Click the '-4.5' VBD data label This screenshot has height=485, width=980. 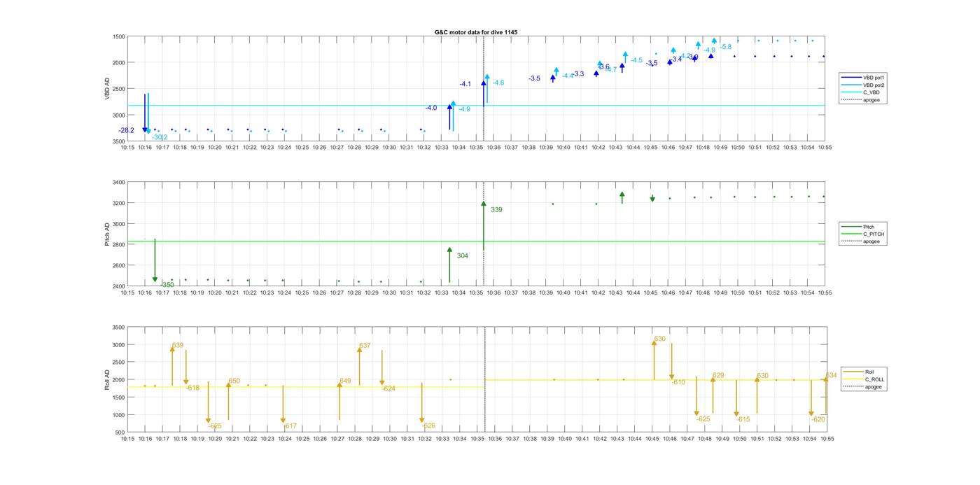(636, 60)
